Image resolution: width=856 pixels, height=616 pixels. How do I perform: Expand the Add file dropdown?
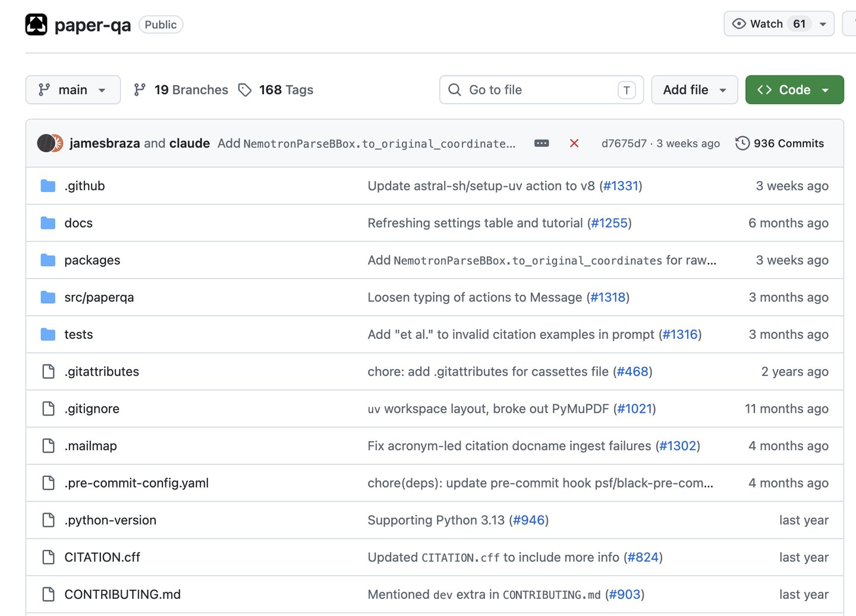coord(694,90)
